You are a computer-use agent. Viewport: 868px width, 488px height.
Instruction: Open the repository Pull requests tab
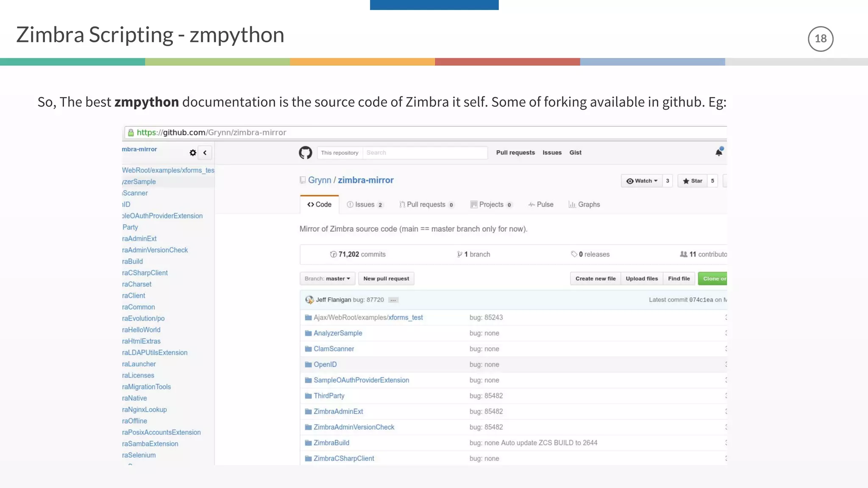(426, 205)
